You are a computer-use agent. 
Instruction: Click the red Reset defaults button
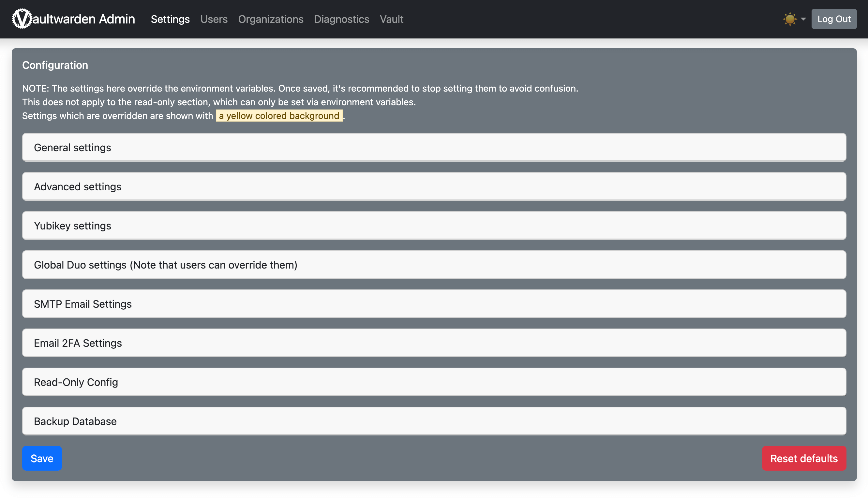coord(804,458)
